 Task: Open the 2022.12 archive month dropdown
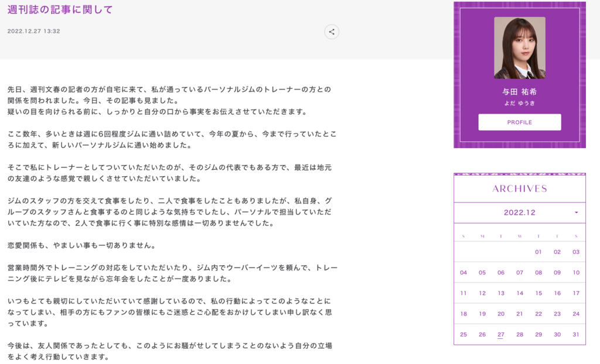[520, 212]
